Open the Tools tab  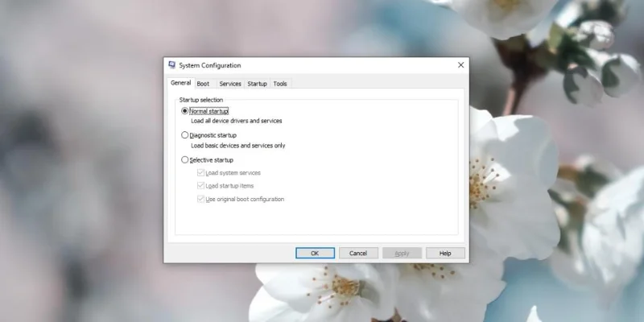pos(280,84)
